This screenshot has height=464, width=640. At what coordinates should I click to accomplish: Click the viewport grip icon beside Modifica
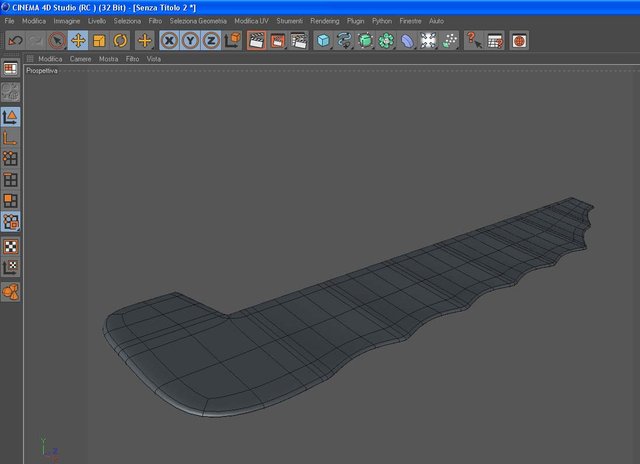coord(30,59)
